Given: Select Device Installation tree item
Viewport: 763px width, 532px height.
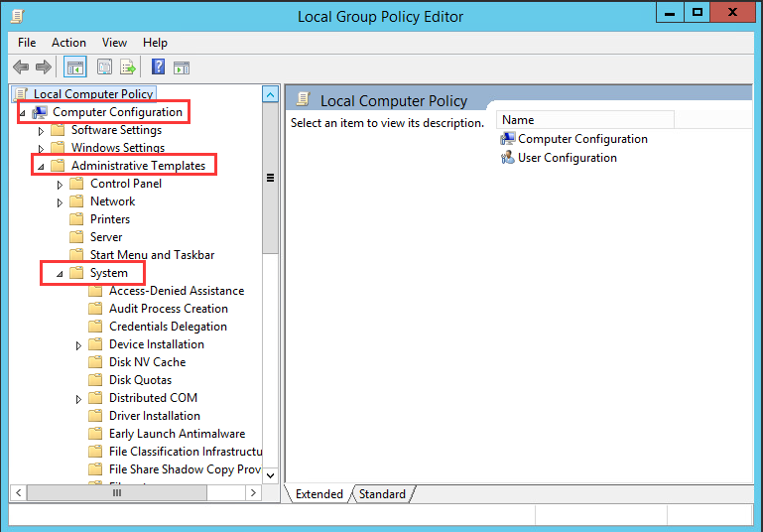Looking at the screenshot, I should point(156,344).
